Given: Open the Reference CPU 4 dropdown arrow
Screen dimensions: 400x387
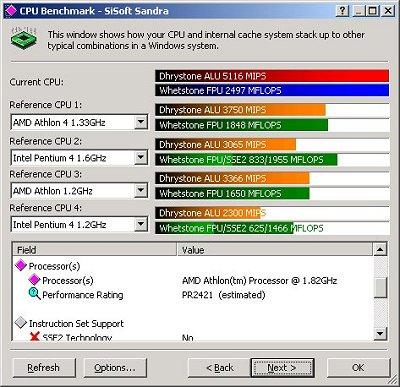Looking at the screenshot, I should (141, 224).
